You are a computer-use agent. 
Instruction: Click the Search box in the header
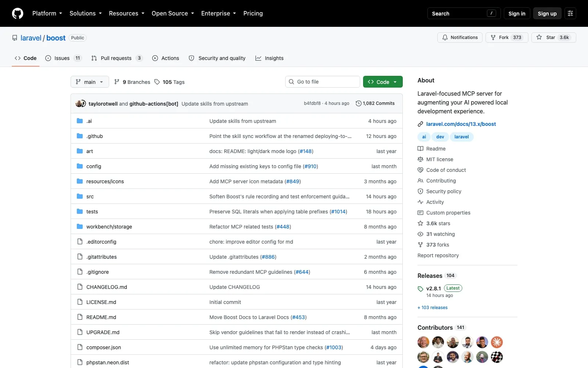[464, 13]
